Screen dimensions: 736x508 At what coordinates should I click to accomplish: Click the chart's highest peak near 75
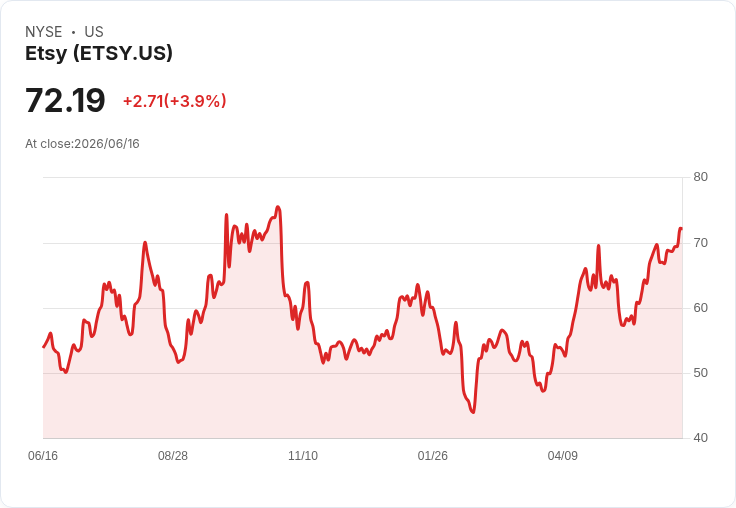point(278,207)
